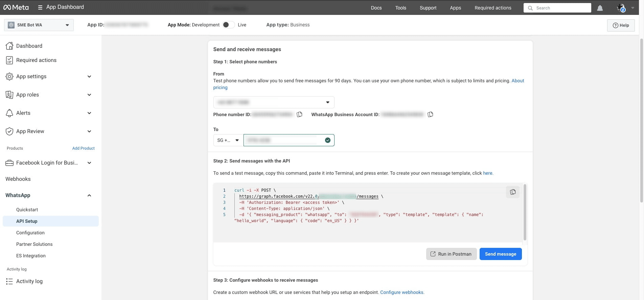Select API Setup under WhatsApp
644x300 pixels.
[x=51, y=221]
